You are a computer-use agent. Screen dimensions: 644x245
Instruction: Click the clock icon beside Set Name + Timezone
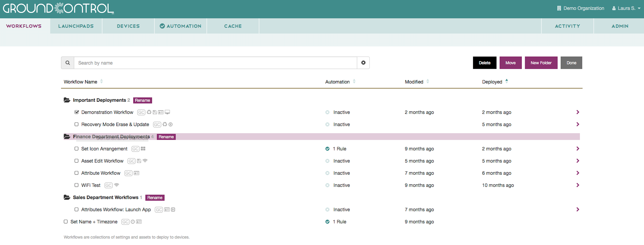pos(133,222)
